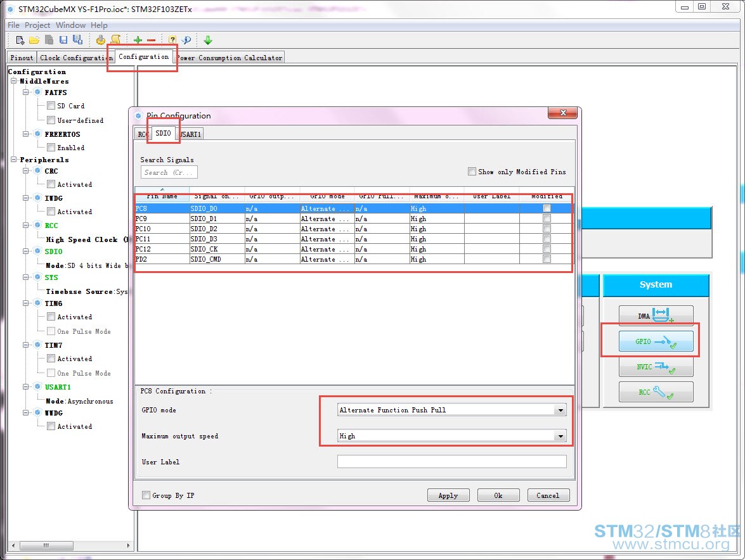This screenshot has height=560, width=745.
Task: Select the PC12 SDIO_CK table row
Action: (354, 249)
